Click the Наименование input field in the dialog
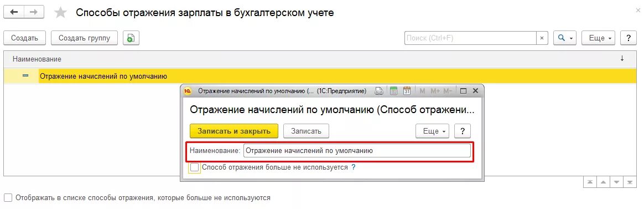644x209 pixels. tap(357, 151)
